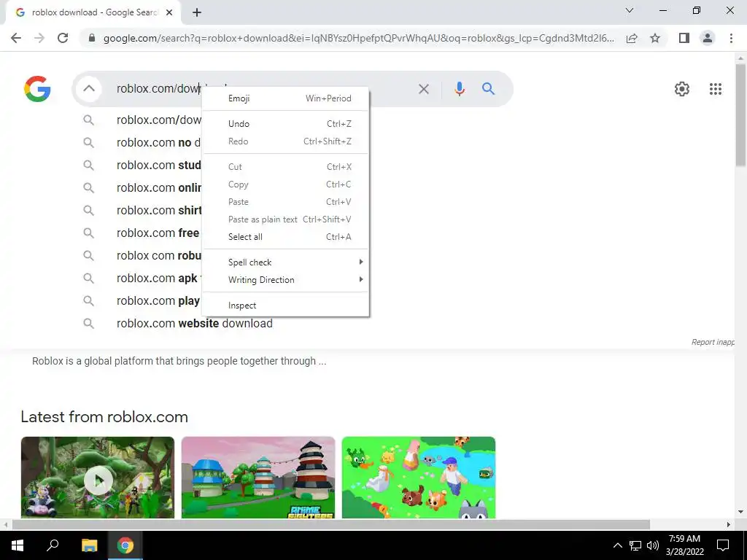Expand the Spell check submenu
The image size is (747, 560).
[x=285, y=262]
